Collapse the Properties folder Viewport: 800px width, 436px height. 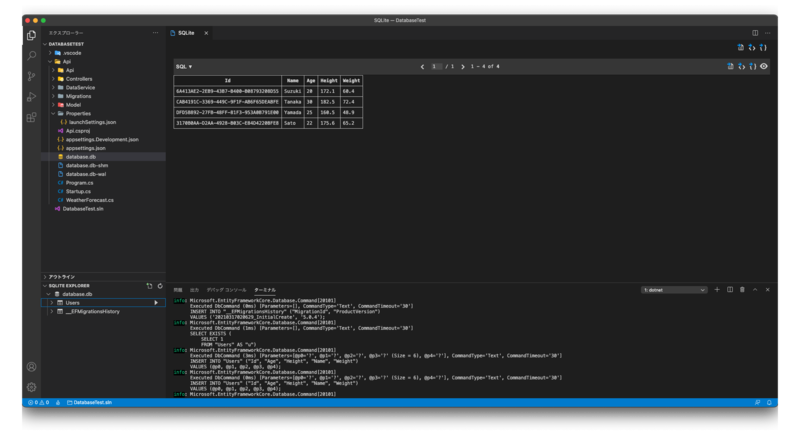pos(53,114)
